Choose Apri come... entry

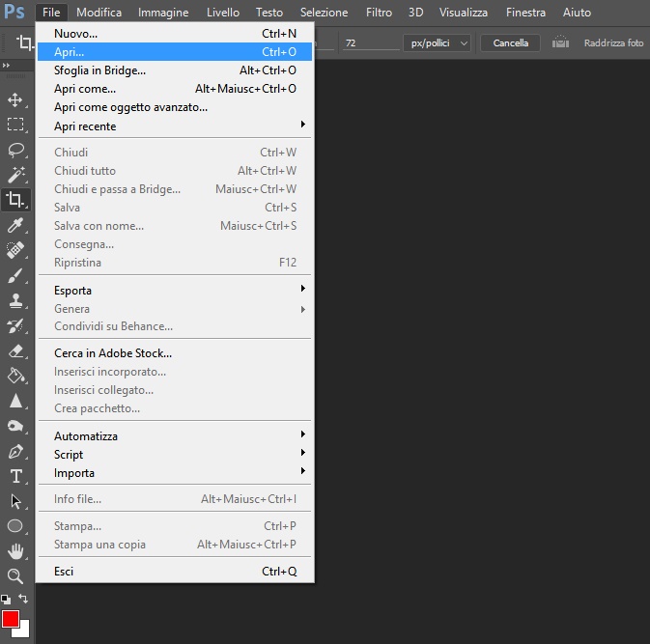pos(175,89)
